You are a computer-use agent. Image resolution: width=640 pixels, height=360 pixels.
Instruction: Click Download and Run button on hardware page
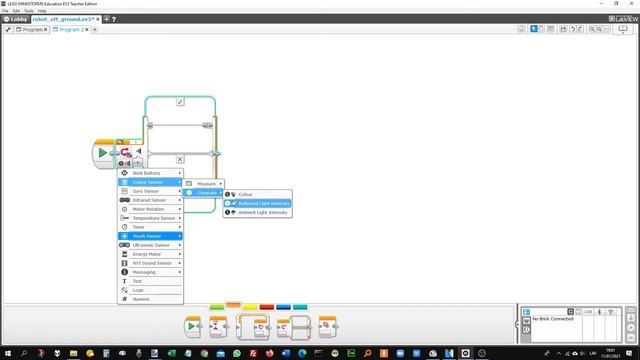tap(631, 328)
